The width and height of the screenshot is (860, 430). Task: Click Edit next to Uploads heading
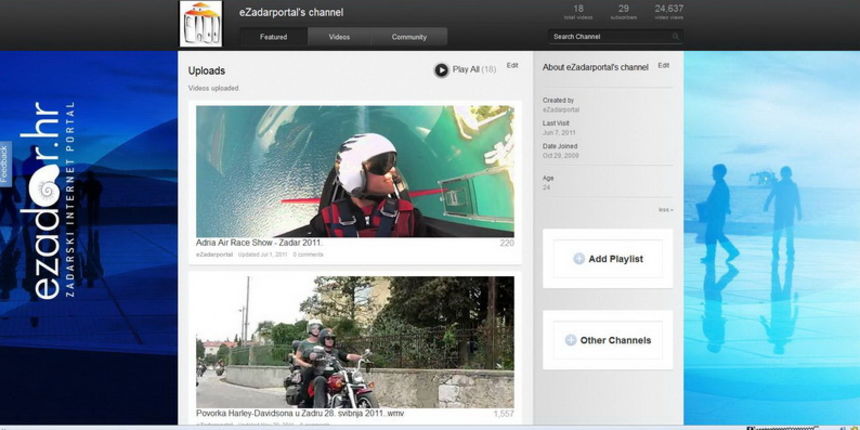click(512, 65)
